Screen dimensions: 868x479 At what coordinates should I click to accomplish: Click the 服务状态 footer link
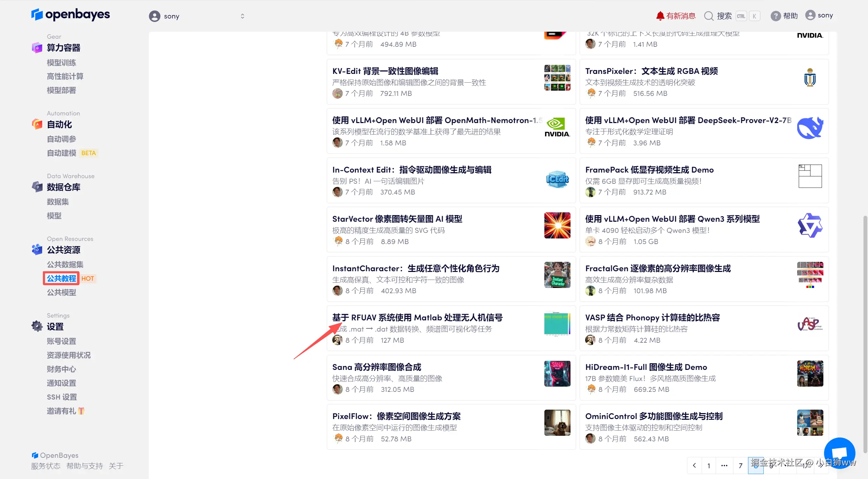pos(46,466)
